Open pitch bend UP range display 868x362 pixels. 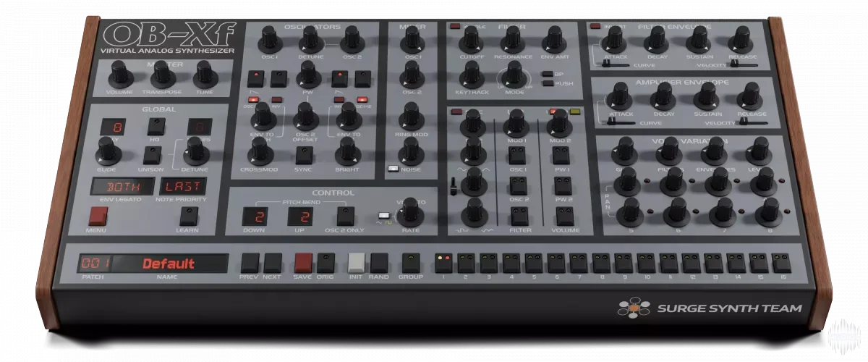tap(299, 217)
